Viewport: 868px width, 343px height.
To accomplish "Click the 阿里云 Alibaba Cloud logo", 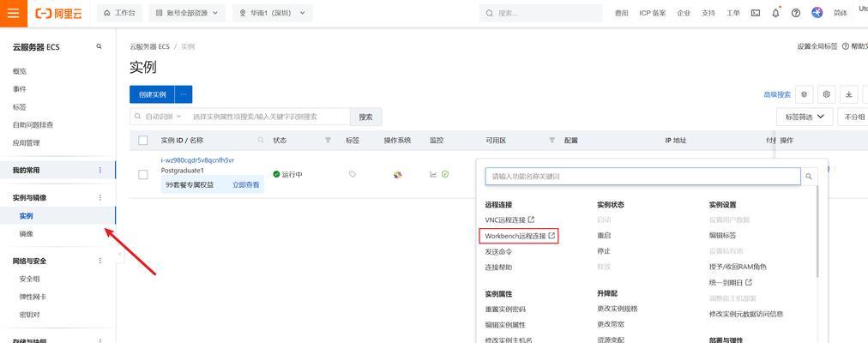I will 58,14.
